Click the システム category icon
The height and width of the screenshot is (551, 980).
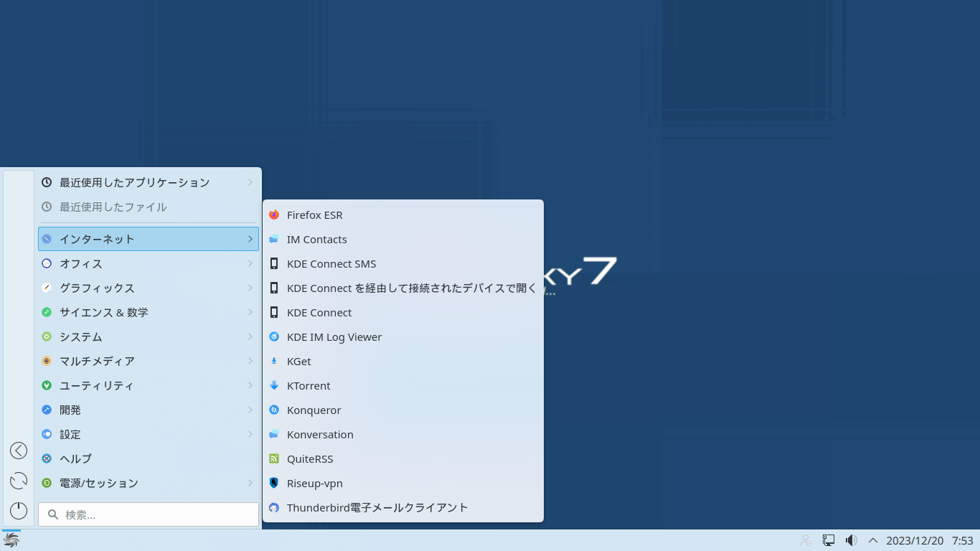pos(47,336)
